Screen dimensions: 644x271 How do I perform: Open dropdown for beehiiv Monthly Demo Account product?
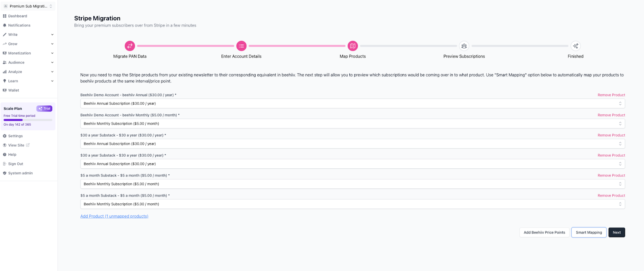point(353,124)
